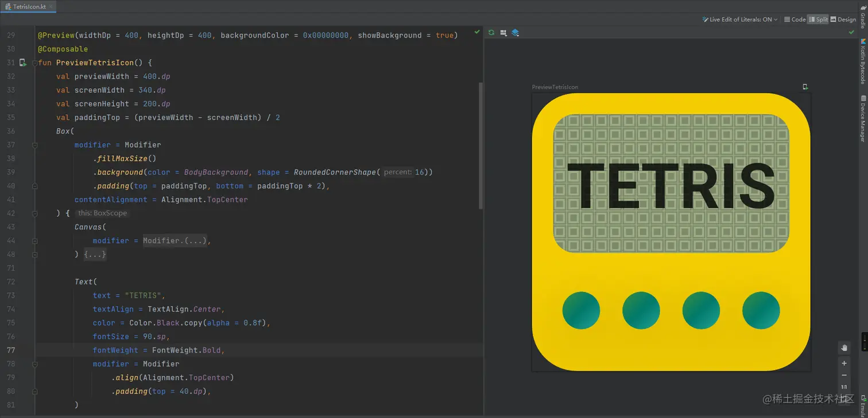Expand the folded Modifier.(...) on line 44
The image size is (868, 418).
[x=176, y=241]
